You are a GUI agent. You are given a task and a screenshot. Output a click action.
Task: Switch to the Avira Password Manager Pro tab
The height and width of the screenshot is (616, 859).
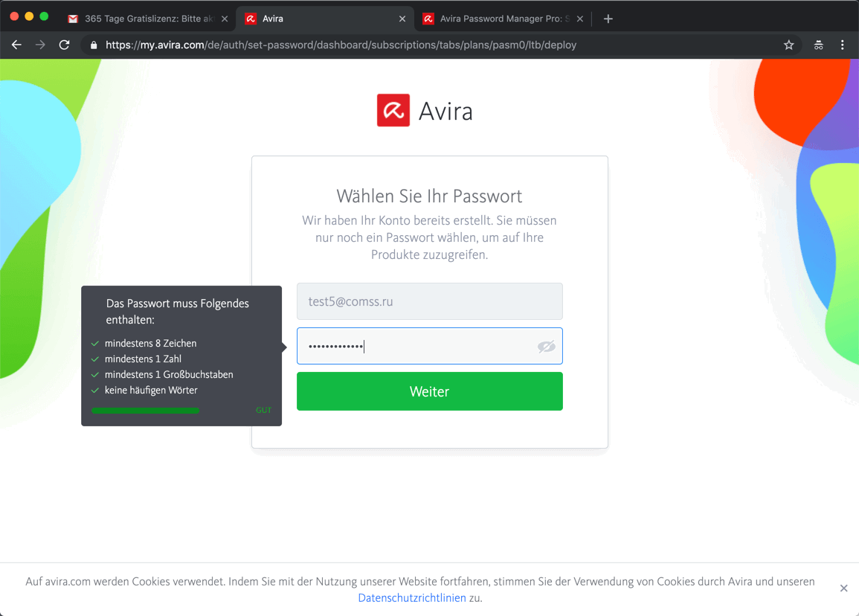point(503,19)
